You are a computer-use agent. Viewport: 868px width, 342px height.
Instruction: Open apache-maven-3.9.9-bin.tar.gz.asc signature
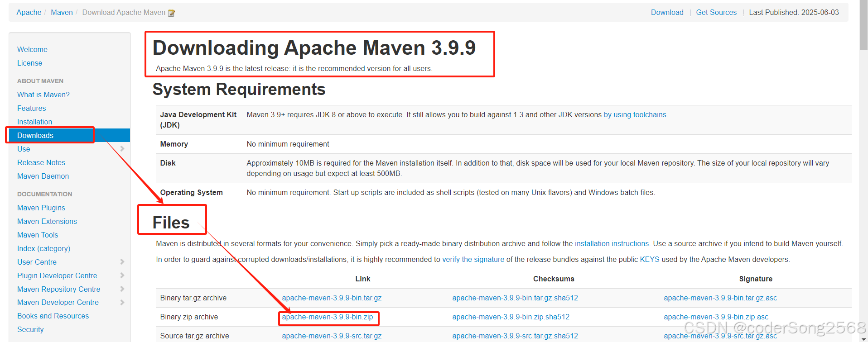720,298
